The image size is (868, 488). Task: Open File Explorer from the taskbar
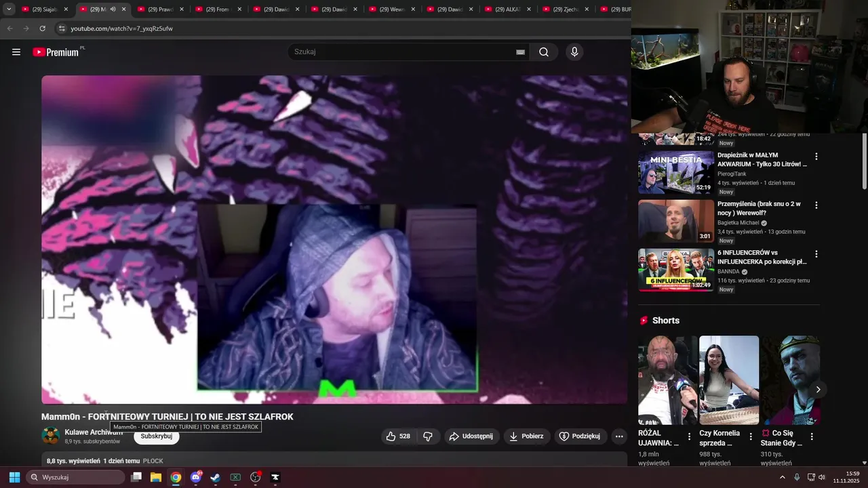(156, 477)
